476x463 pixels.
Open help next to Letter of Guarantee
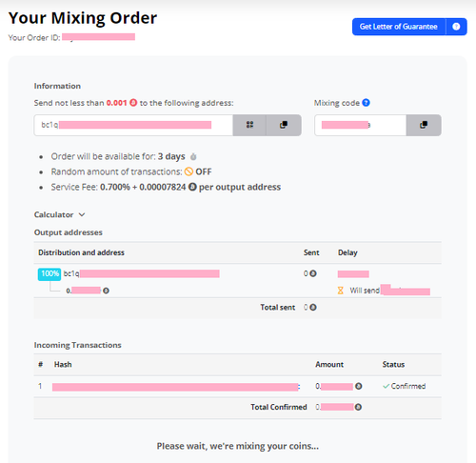[x=456, y=27]
